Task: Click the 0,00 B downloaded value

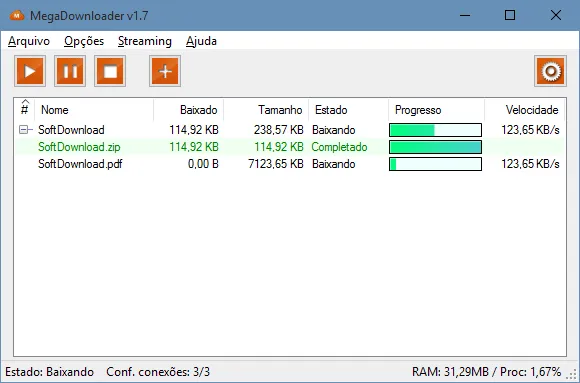Action: coord(203,164)
